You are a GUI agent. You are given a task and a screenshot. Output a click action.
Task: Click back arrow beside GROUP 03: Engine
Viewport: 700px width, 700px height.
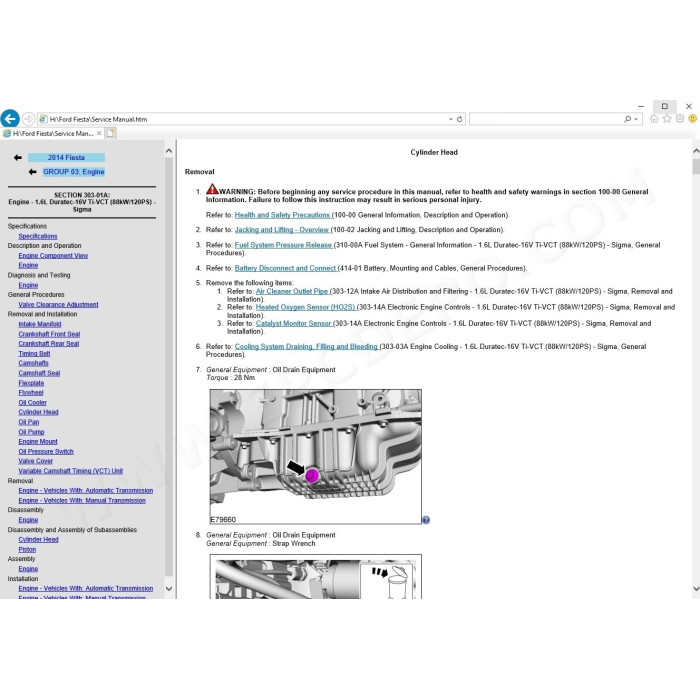32,172
